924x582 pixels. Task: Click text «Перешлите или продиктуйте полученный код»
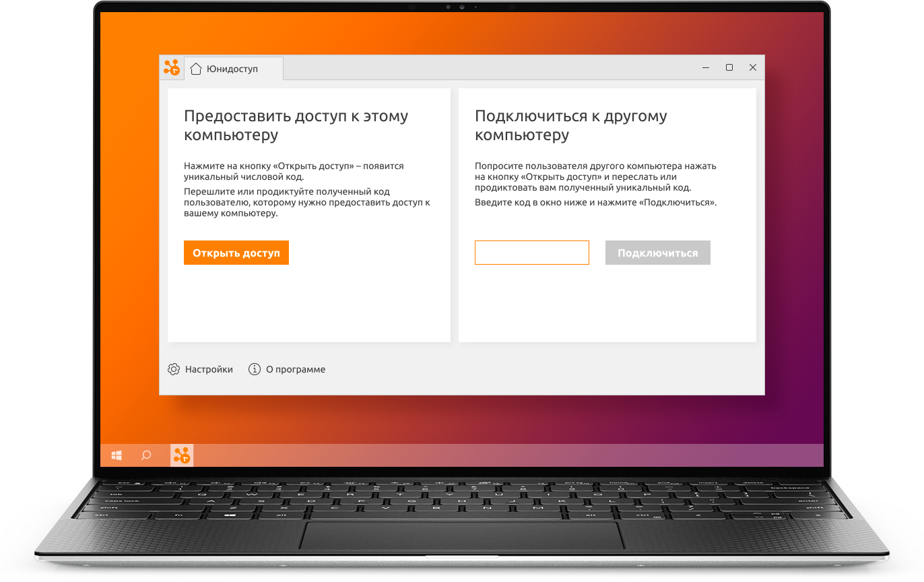point(287,191)
